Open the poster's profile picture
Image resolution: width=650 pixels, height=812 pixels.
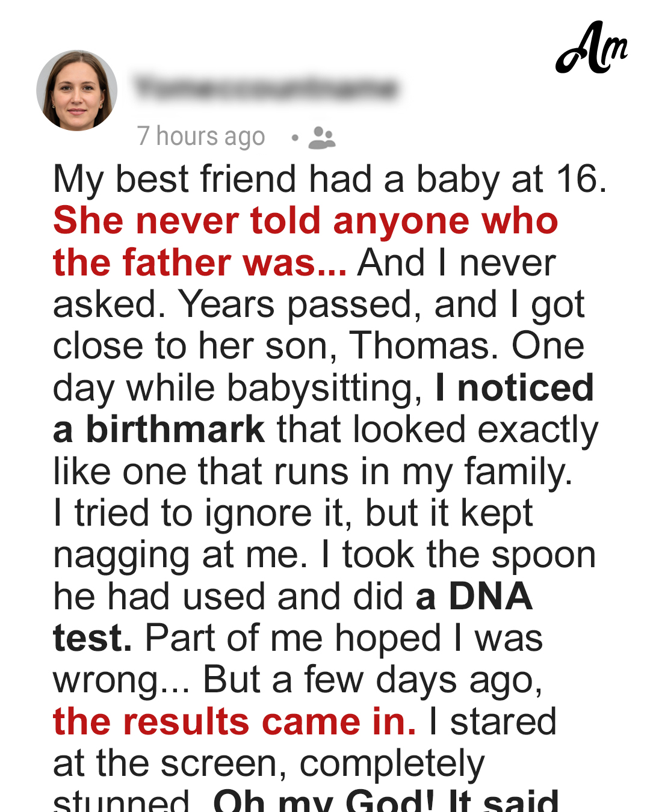pyautogui.click(x=77, y=91)
